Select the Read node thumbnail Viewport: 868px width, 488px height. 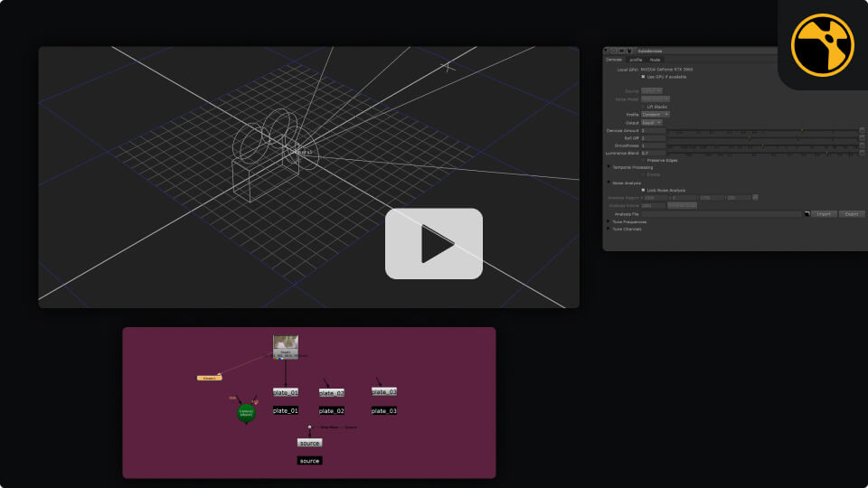pos(286,347)
